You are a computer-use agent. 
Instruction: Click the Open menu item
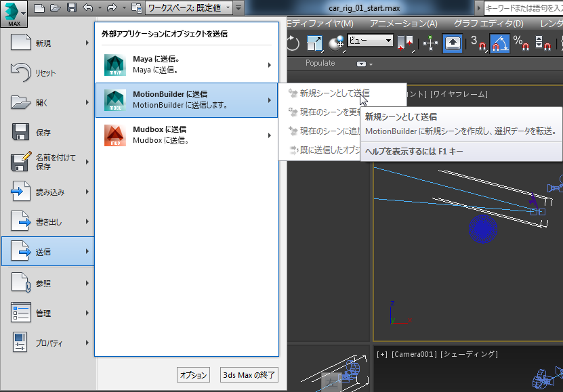pos(47,103)
